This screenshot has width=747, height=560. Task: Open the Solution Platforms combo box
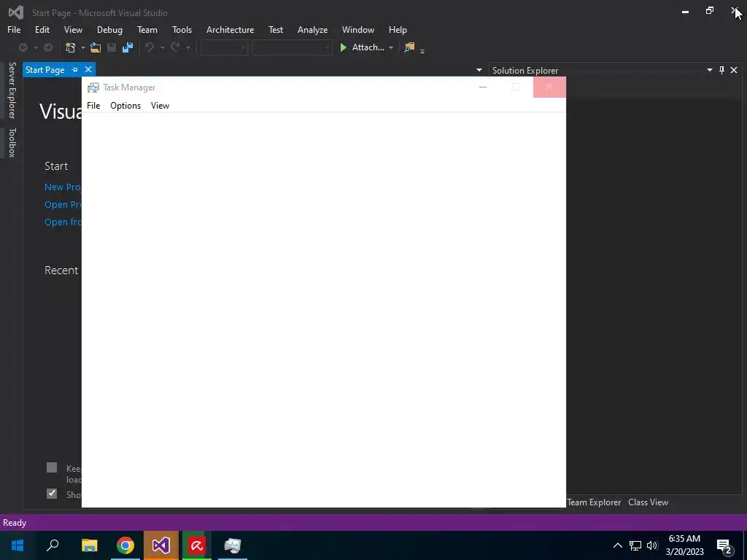[292, 47]
